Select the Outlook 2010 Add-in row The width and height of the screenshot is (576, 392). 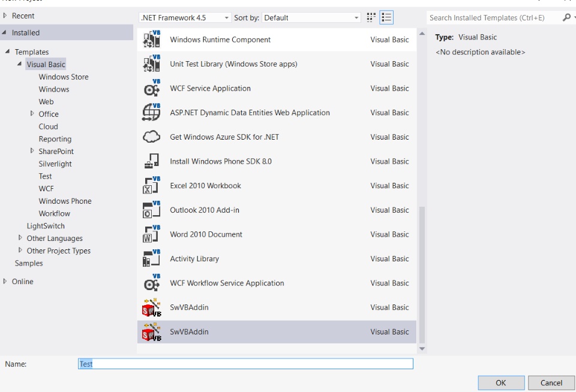click(277, 210)
